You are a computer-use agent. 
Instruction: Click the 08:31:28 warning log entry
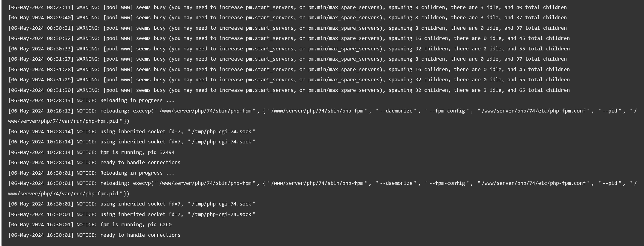[289, 69]
